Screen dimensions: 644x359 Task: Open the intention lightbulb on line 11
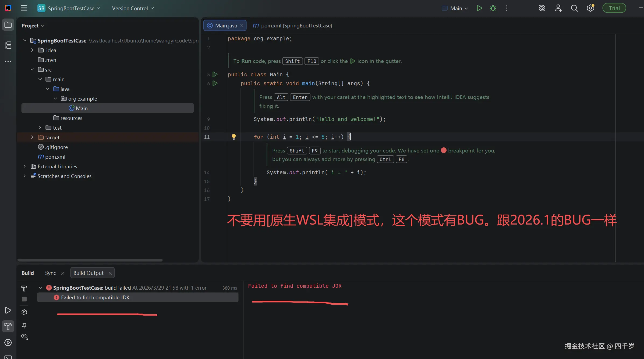[x=233, y=137]
